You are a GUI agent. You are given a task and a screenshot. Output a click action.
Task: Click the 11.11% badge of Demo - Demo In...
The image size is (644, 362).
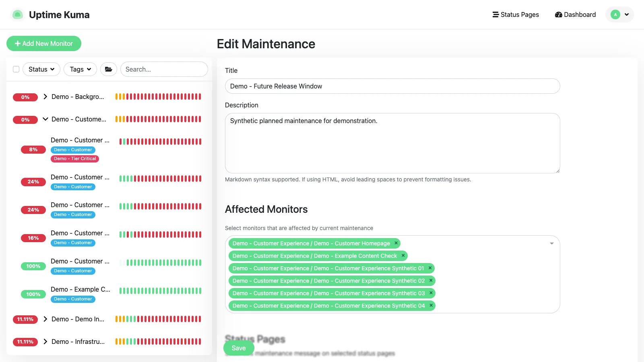25,319
